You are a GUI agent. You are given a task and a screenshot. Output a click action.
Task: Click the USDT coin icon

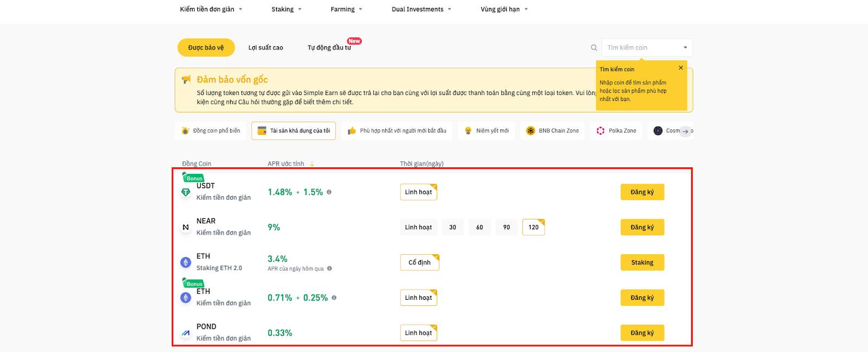[x=186, y=192]
